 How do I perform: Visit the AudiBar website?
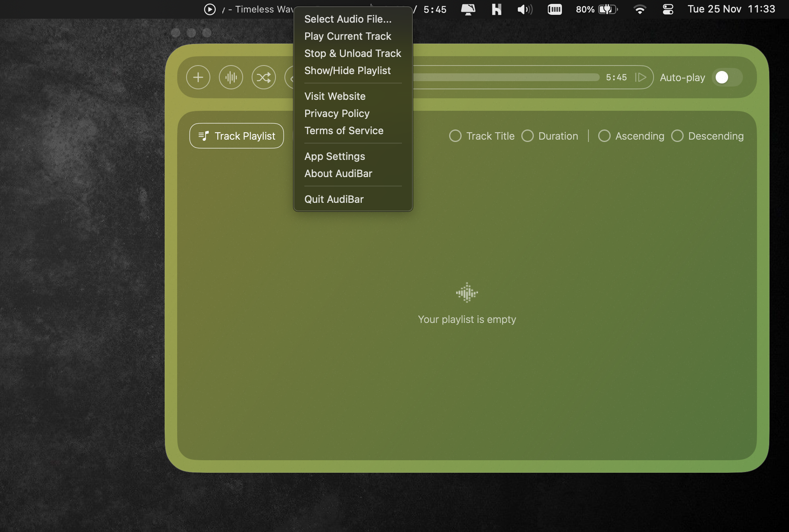click(x=335, y=96)
